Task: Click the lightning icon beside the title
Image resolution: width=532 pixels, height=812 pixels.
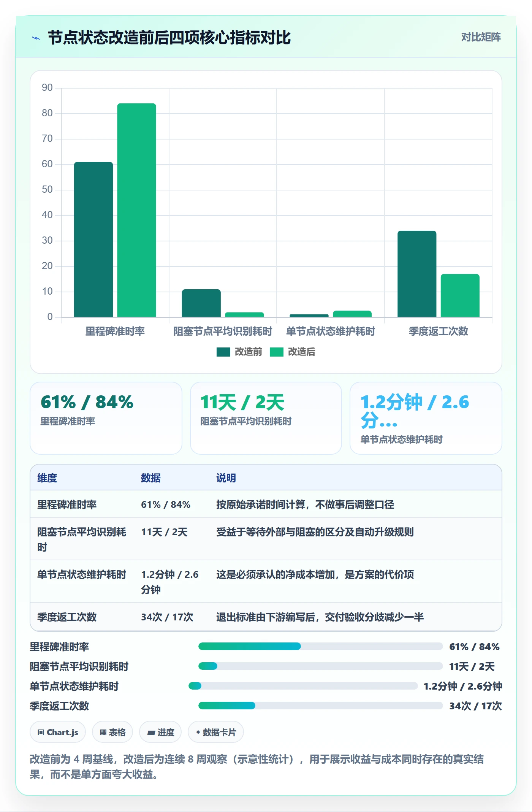Action: [x=36, y=38]
